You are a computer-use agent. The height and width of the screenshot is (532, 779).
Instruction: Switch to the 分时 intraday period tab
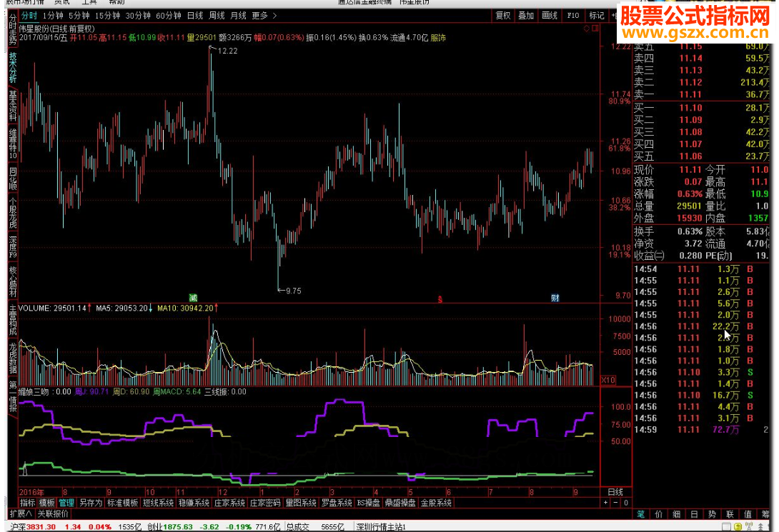[x=29, y=16]
